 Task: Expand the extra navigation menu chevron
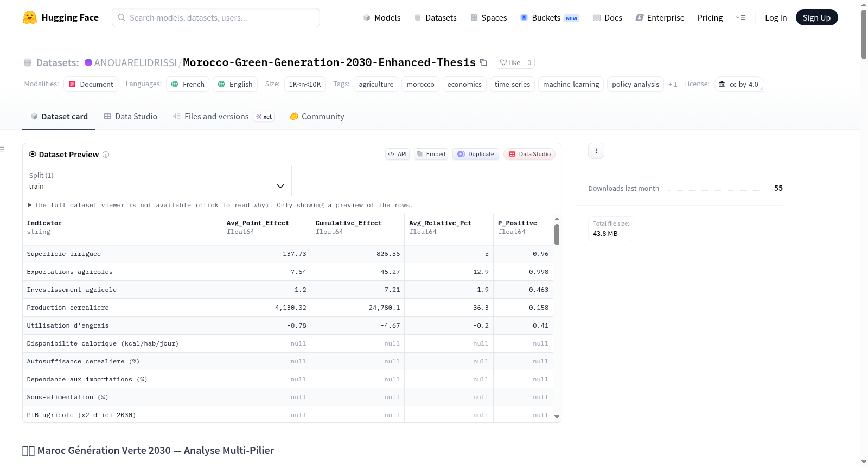click(741, 17)
